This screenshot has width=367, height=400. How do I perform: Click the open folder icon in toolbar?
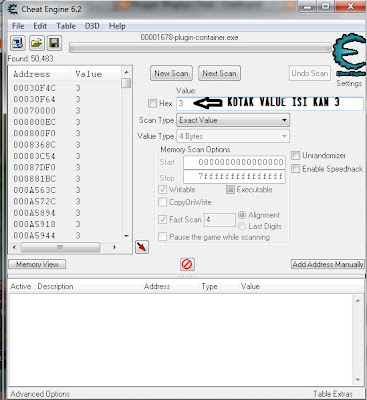pos(36,43)
